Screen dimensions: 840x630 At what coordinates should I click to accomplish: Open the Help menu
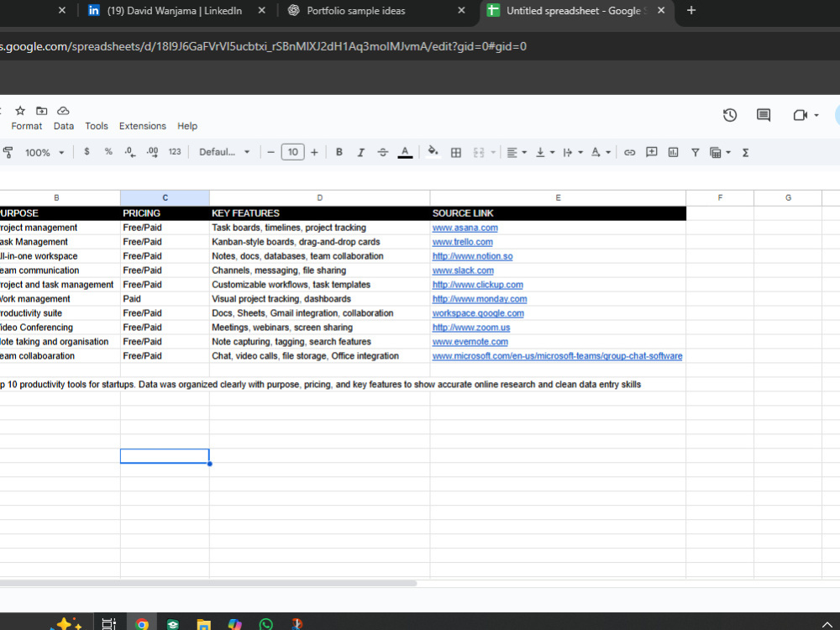point(187,126)
